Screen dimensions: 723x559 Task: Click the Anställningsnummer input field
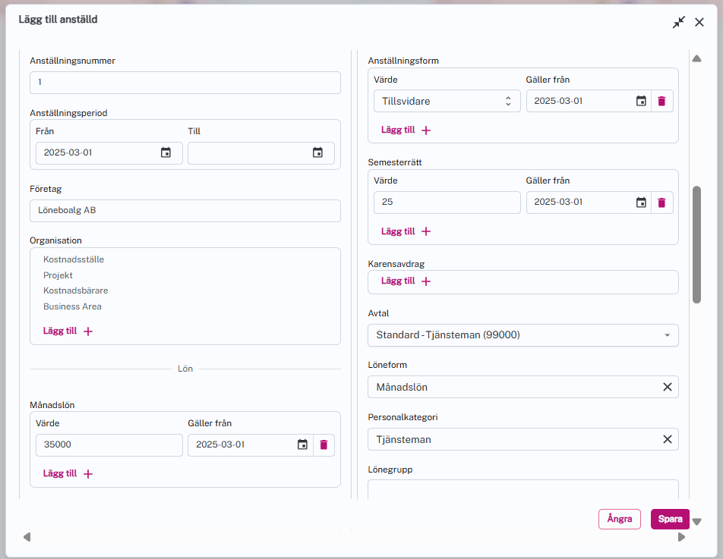(x=185, y=82)
